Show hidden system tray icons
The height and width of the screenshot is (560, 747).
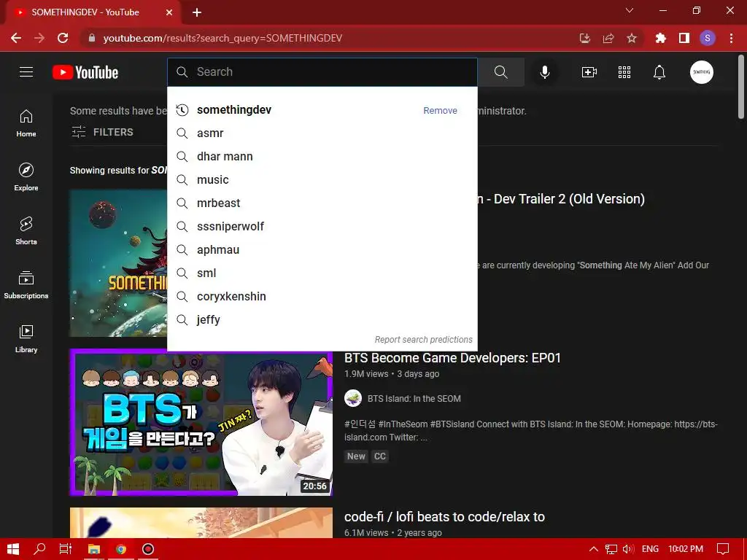(594, 549)
